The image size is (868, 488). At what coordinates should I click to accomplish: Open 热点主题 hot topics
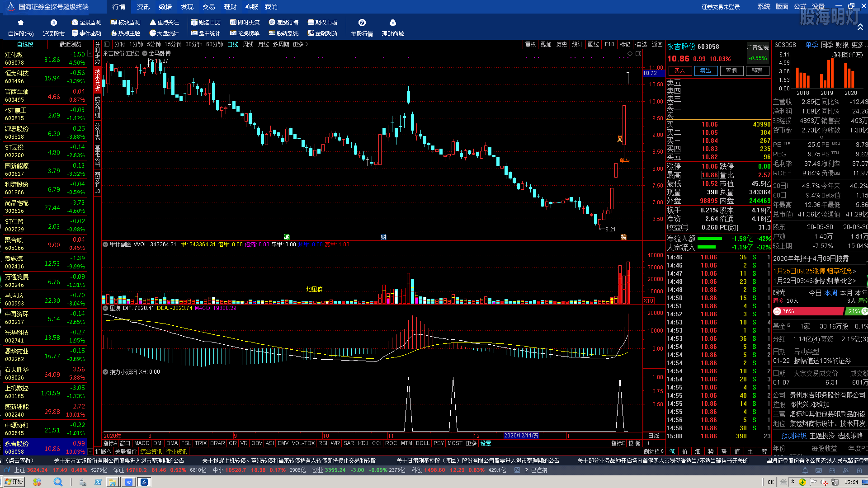click(125, 33)
